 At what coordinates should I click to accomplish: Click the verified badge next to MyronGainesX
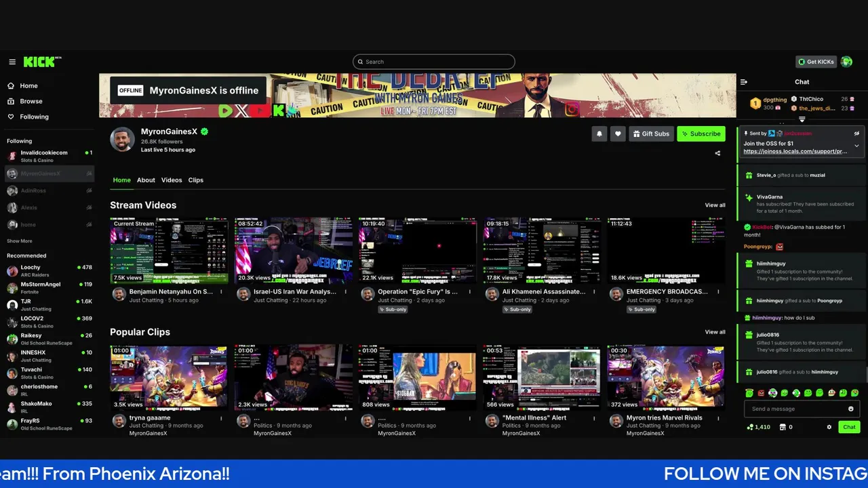click(x=204, y=131)
